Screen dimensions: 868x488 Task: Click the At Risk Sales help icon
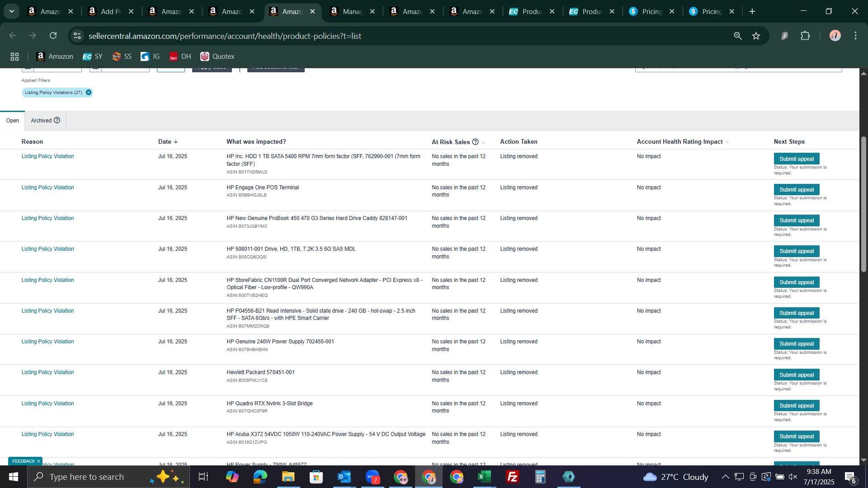pos(475,142)
